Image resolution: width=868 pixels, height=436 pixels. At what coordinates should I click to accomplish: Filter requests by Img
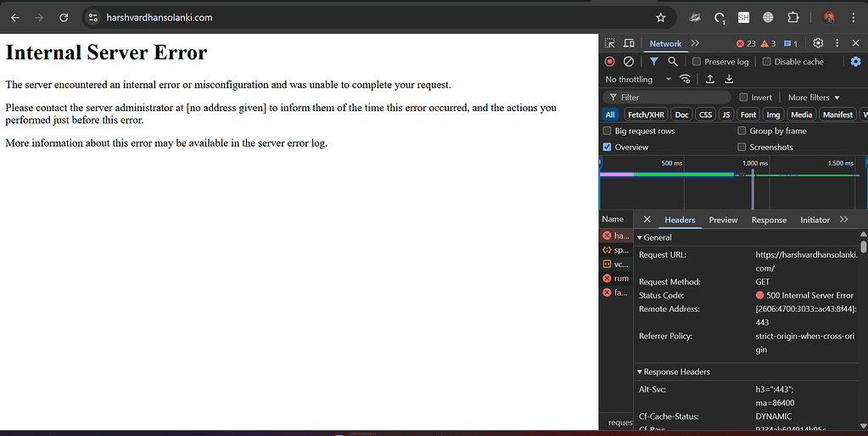[773, 115]
